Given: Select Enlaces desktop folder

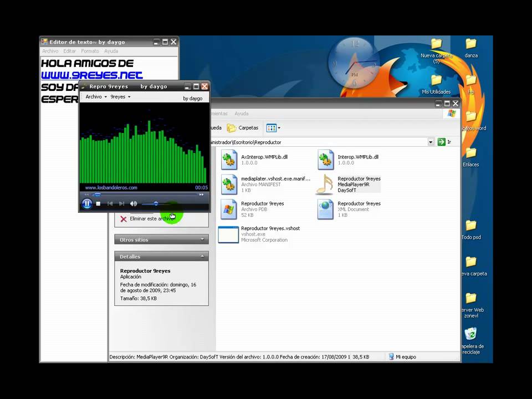Looking at the screenshot, I should point(471,157).
